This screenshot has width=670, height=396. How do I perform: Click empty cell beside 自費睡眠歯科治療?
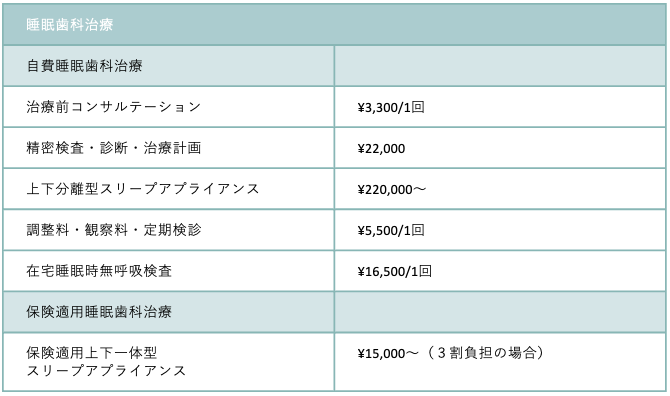[x=500, y=66]
